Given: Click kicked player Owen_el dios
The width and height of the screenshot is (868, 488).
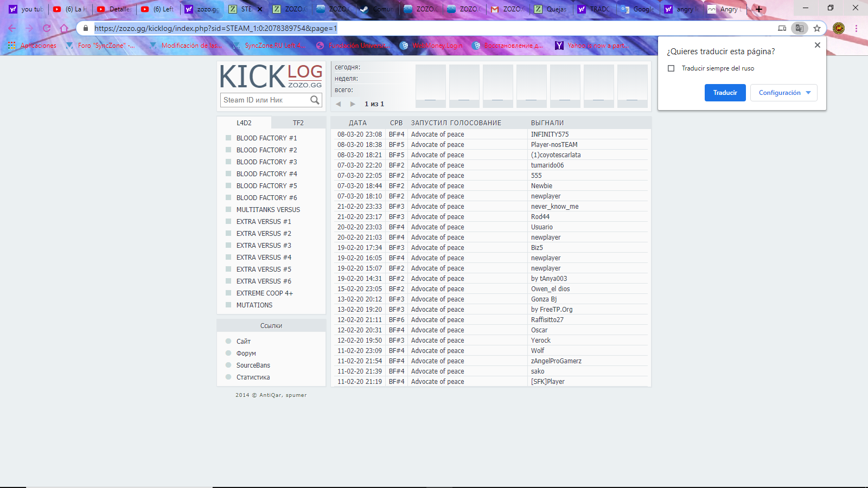Looking at the screenshot, I should (551, 289).
